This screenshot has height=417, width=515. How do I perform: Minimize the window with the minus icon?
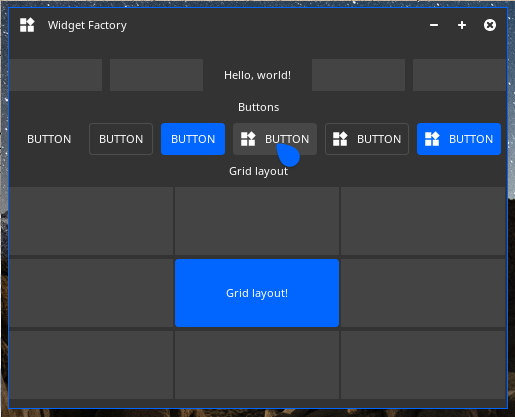[434, 25]
